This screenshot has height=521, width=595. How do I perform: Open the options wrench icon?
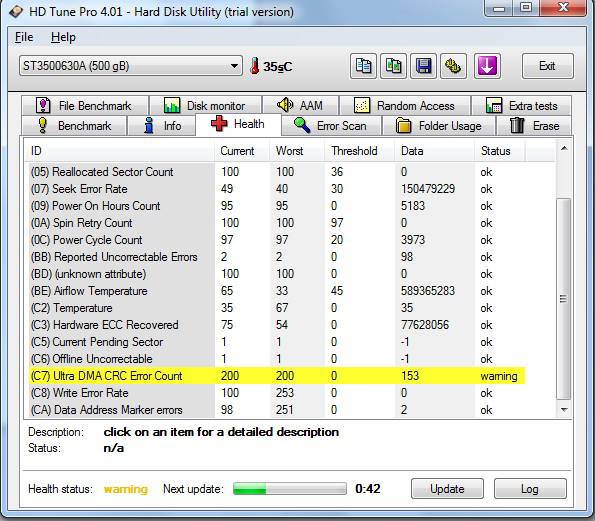coord(453,66)
